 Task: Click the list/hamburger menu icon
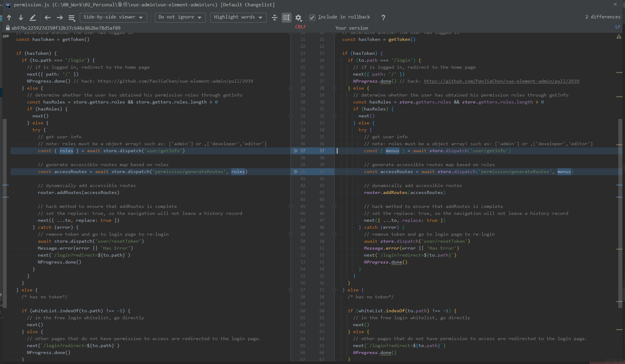(73, 17)
